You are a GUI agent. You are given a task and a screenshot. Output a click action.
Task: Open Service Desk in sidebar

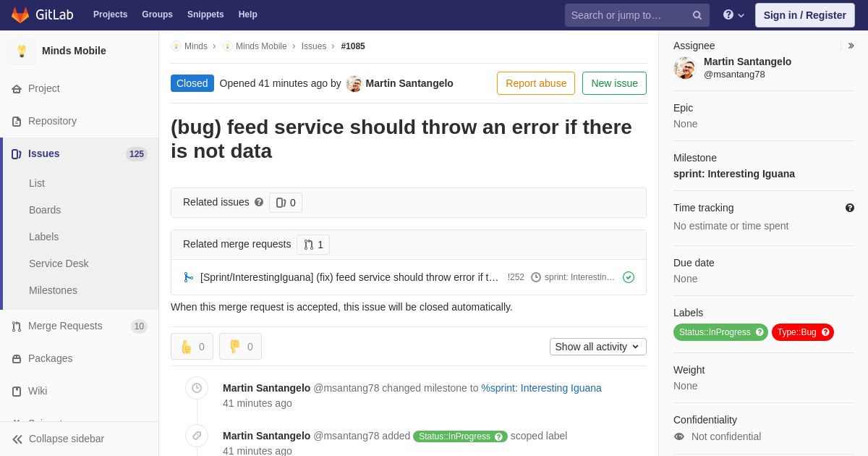pos(59,263)
